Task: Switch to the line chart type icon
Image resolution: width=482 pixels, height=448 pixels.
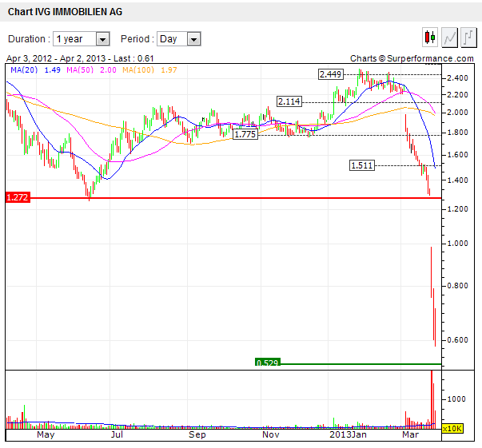Action: [450, 38]
